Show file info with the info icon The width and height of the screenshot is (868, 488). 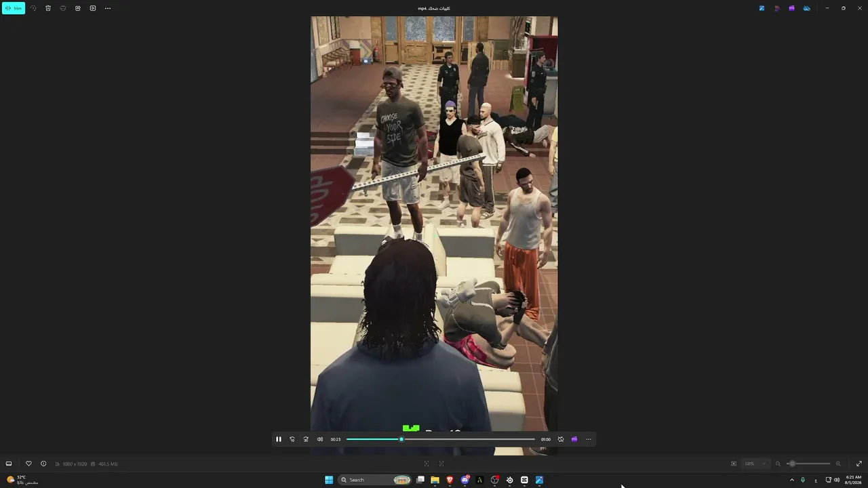43,464
